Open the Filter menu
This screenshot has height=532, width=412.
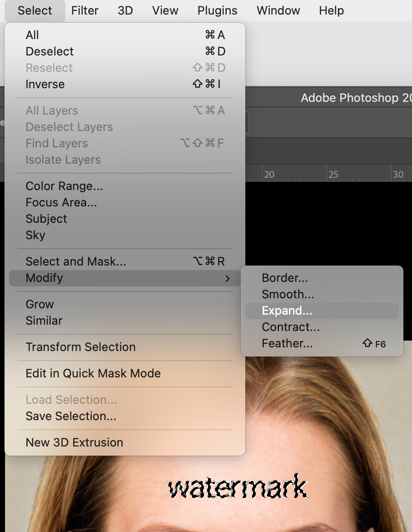pos(84,10)
